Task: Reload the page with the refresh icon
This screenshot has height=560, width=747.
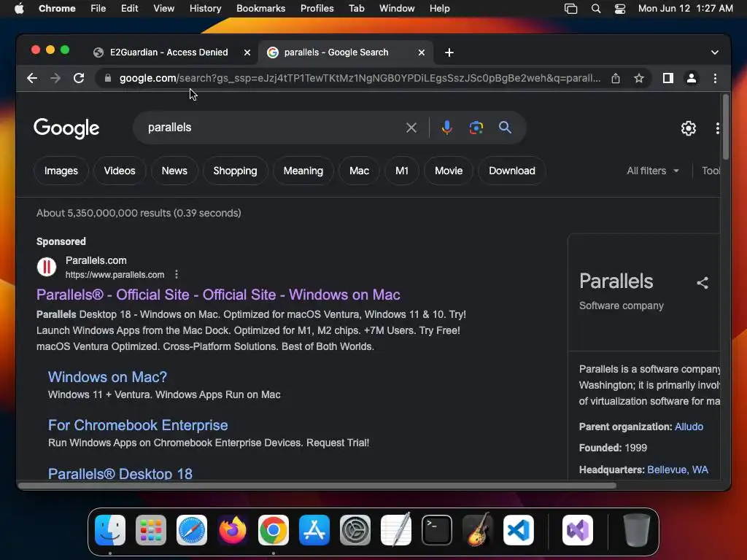Action: [79, 78]
